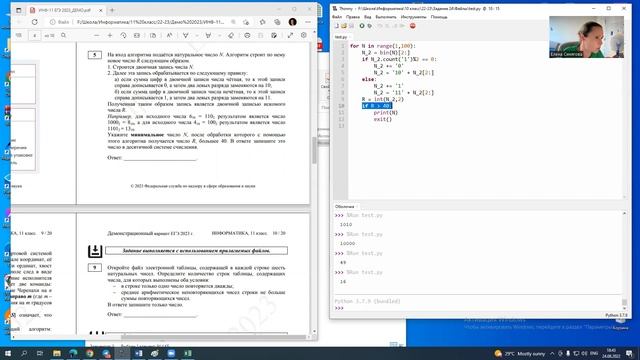The width and height of the screenshot is (640, 360).
Task: Open Thonny's Правка menu
Action: (353, 17)
